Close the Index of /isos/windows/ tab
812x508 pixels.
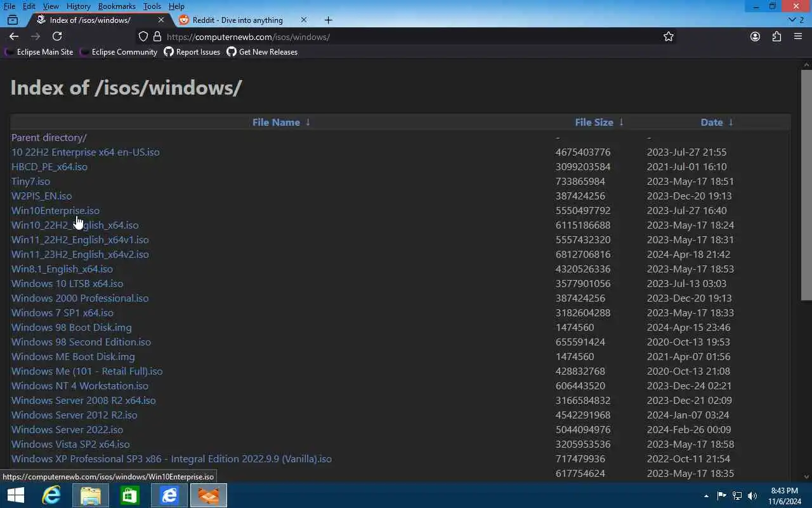pyautogui.click(x=160, y=20)
